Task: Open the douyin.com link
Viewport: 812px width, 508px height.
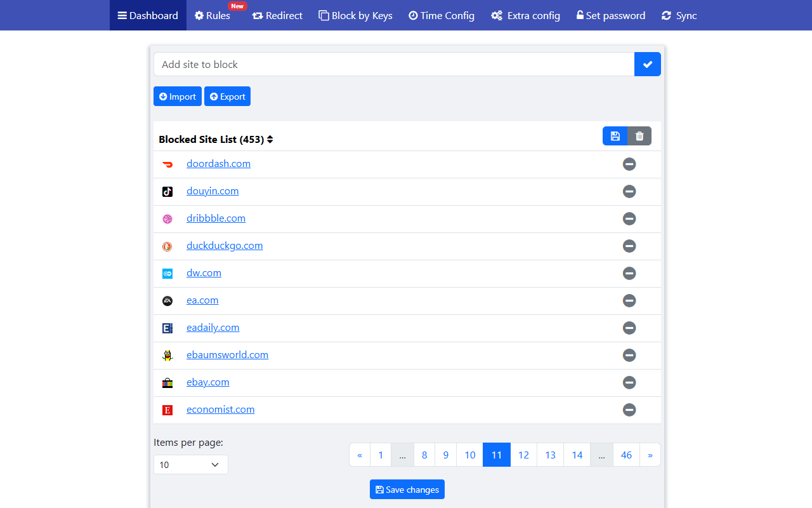Action: pyautogui.click(x=213, y=191)
